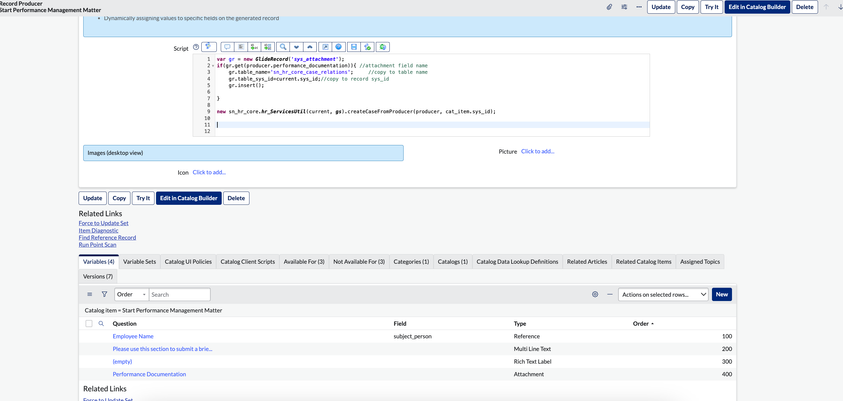Click the replace icon in script toolbar
The width and height of the screenshot is (843, 401).
pyautogui.click(x=255, y=47)
